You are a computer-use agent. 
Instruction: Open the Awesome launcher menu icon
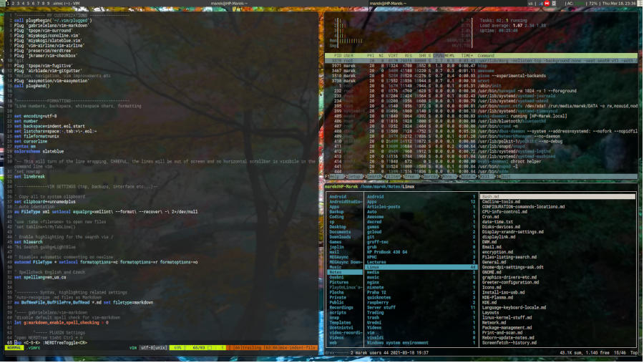point(2,3)
